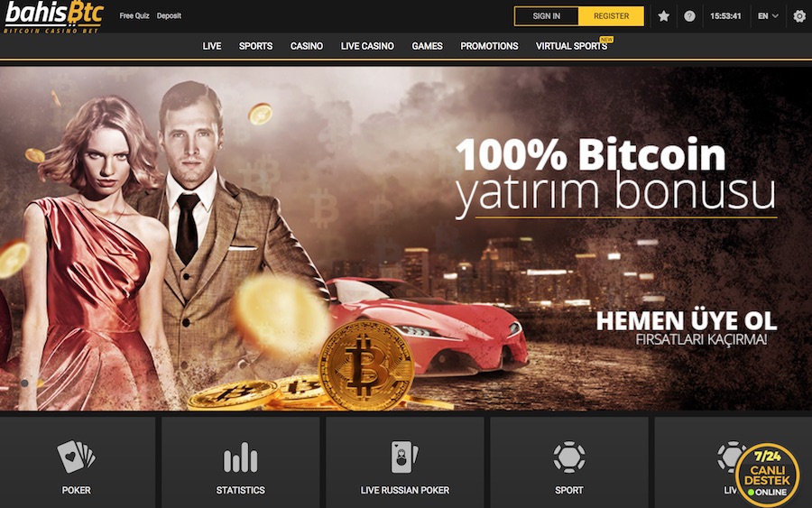Image resolution: width=812 pixels, height=508 pixels.
Task: Select the Poker cards icon
Action: point(76,457)
